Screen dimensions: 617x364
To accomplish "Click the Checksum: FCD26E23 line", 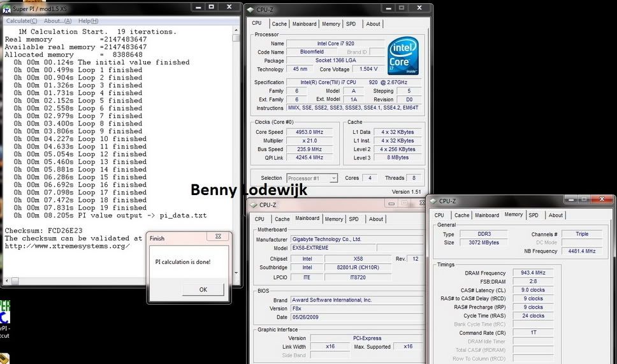I will pos(44,231).
